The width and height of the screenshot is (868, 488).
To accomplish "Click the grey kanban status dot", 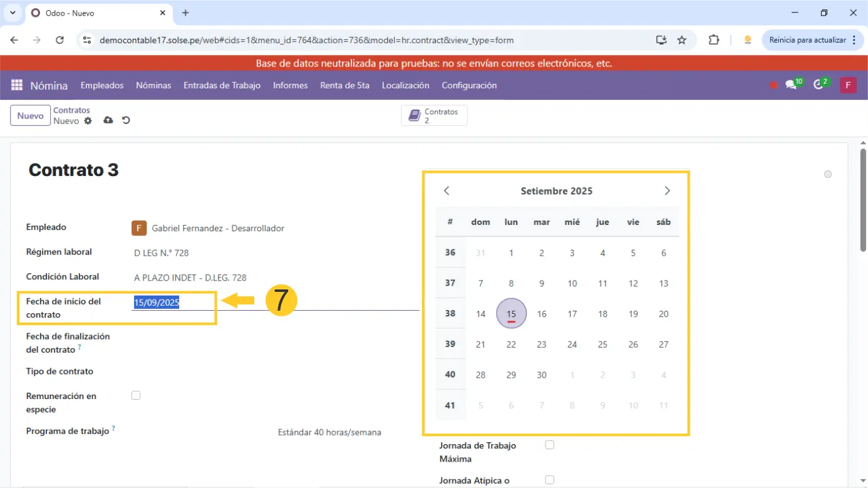I will (828, 174).
